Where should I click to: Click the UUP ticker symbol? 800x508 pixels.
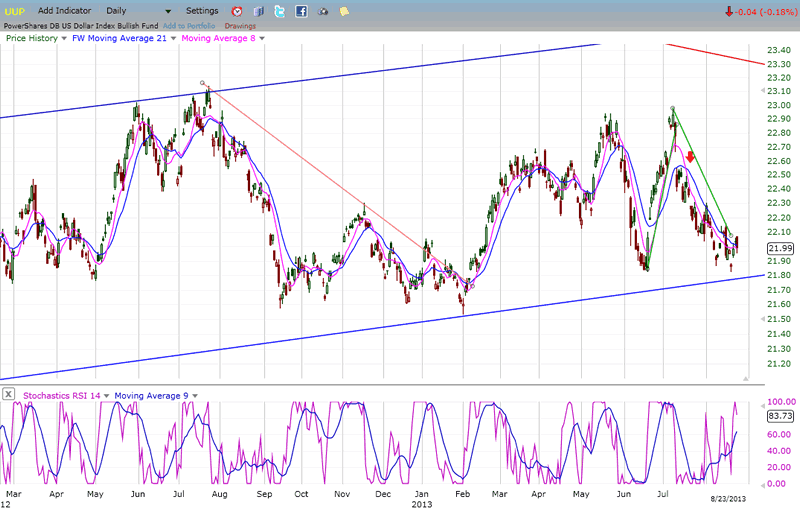click(x=14, y=11)
